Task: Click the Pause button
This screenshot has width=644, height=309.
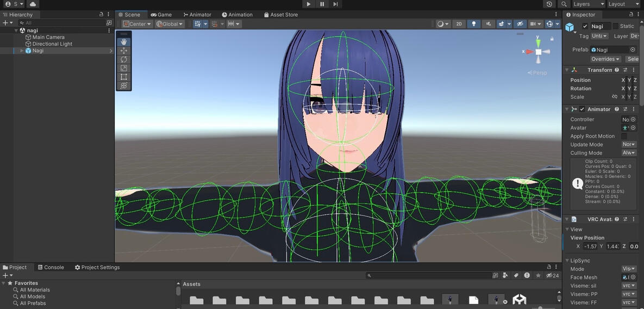Action: click(322, 4)
